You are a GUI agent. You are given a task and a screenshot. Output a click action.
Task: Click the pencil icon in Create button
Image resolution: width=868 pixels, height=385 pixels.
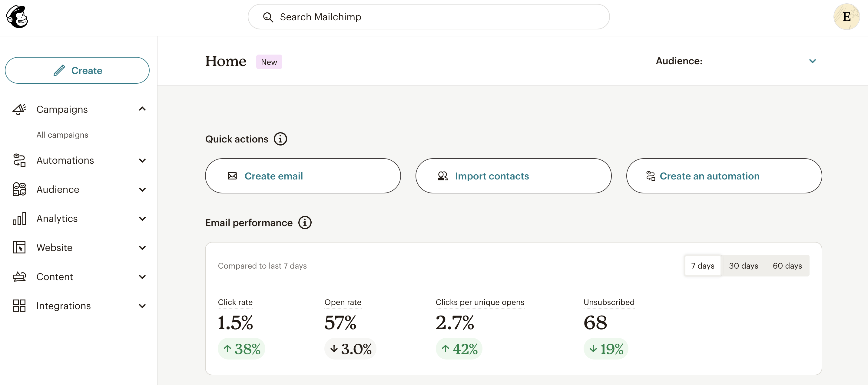coord(59,71)
